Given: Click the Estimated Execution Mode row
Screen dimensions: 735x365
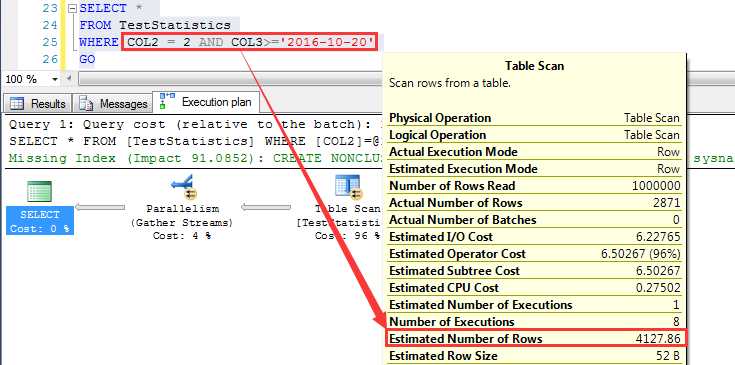Looking at the screenshot, I should click(534, 169).
